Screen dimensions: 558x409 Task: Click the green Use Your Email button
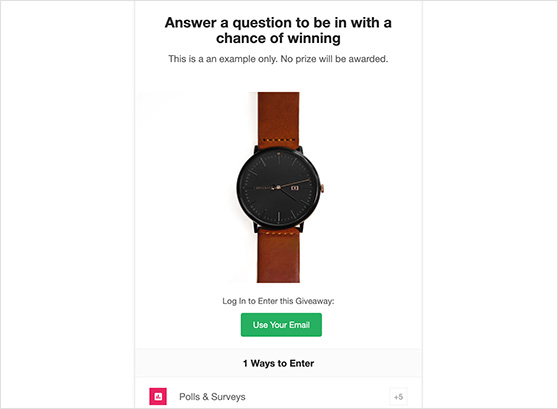point(281,325)
